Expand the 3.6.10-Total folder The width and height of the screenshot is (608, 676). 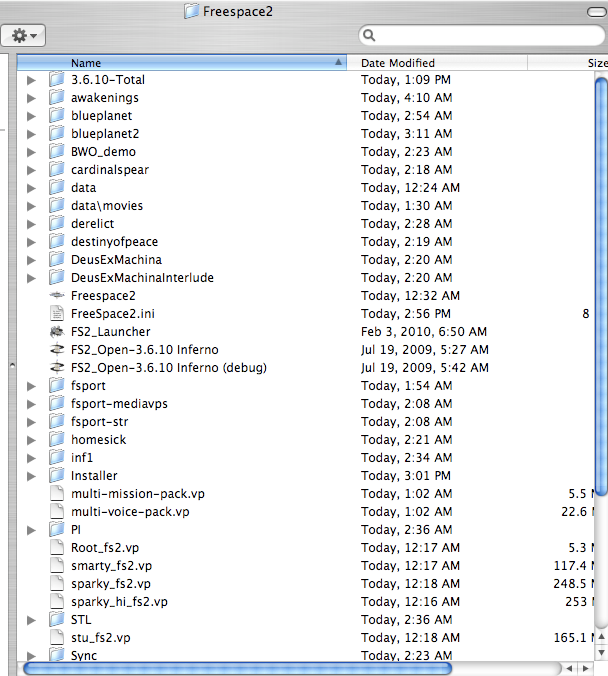31,80
